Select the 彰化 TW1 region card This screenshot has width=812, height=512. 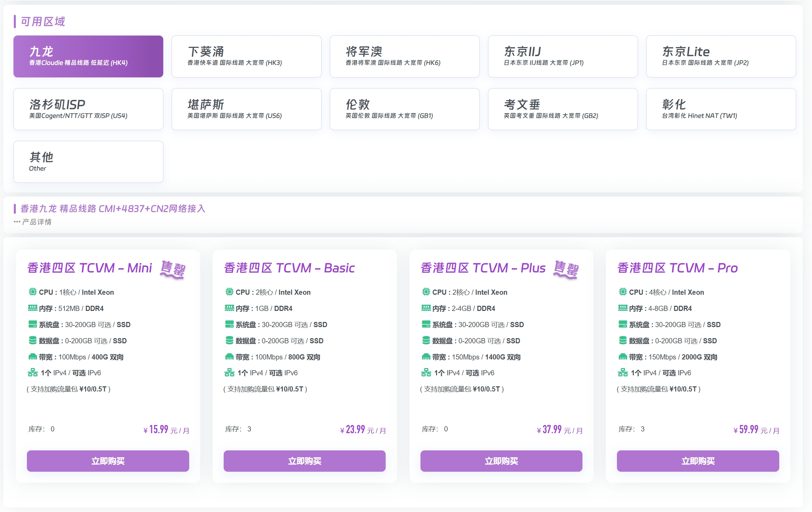click(721, 109)
